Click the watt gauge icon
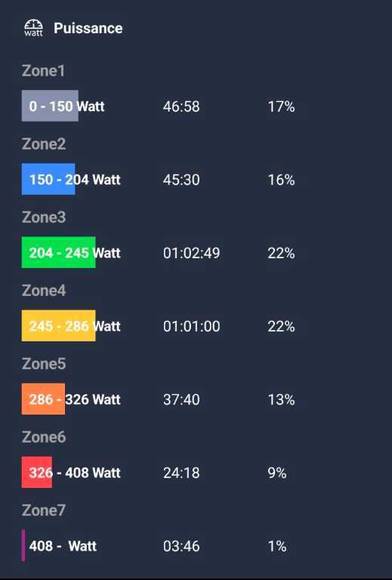The height and width of the screenshot is (580, 392). click(34, 28)
